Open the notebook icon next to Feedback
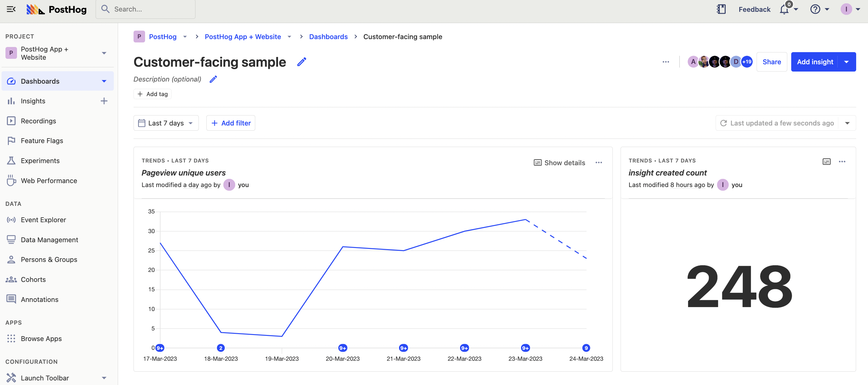 click(x=721, y=9)
